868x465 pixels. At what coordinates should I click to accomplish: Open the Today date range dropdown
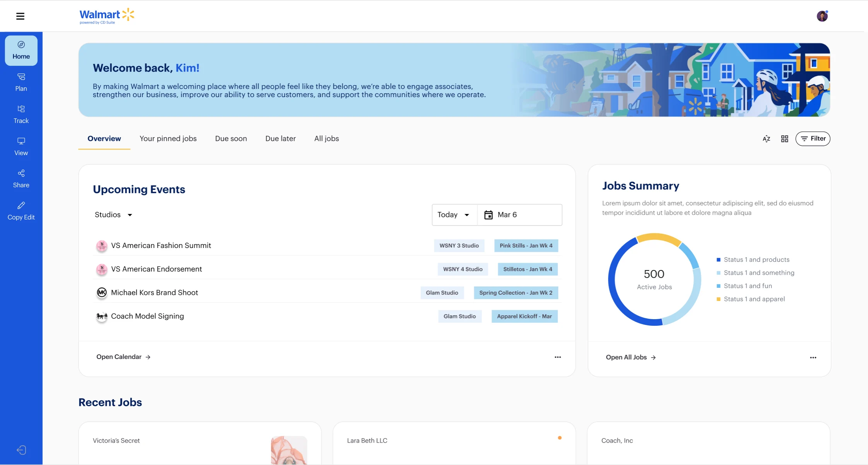[455, 215]
